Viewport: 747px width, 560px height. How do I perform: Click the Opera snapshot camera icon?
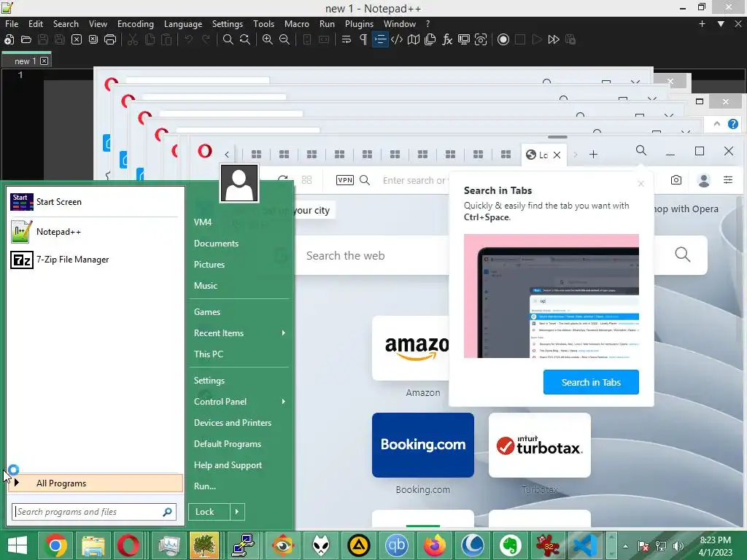676,180
